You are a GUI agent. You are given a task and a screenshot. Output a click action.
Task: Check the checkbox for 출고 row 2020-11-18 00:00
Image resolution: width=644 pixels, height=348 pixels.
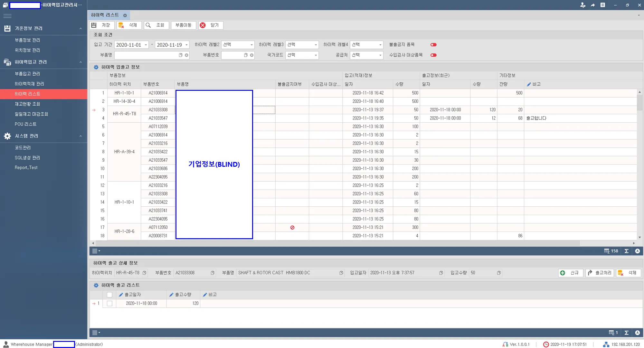tap(109, 304)
